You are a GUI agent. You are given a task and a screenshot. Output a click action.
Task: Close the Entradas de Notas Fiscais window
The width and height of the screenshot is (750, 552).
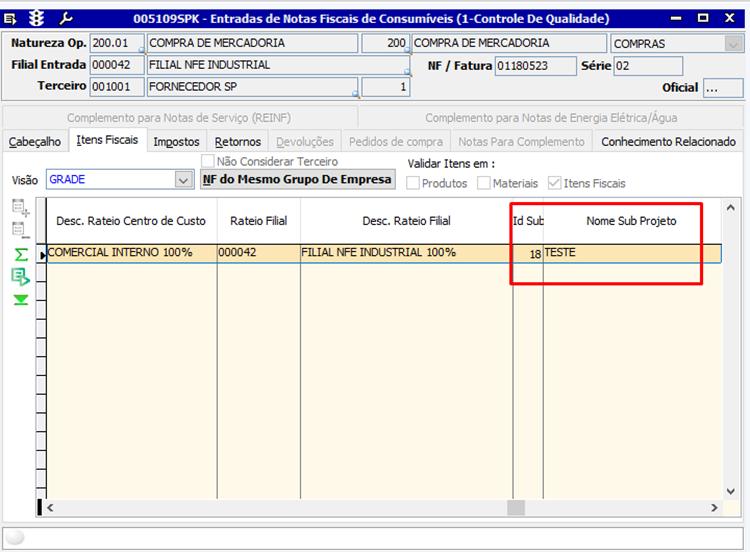coord(729,18)
